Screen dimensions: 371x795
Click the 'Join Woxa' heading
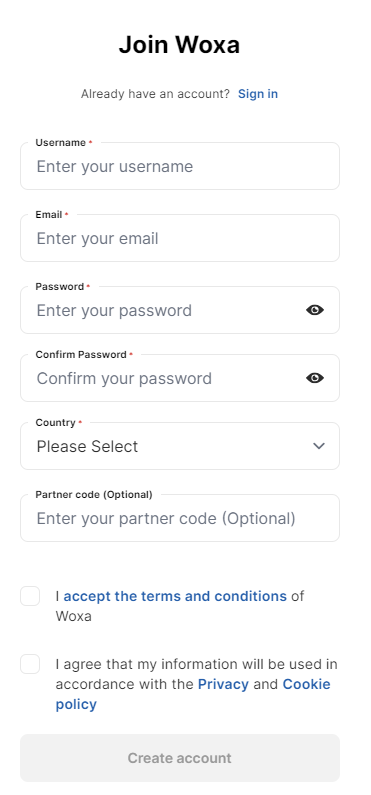coord(179,45)
